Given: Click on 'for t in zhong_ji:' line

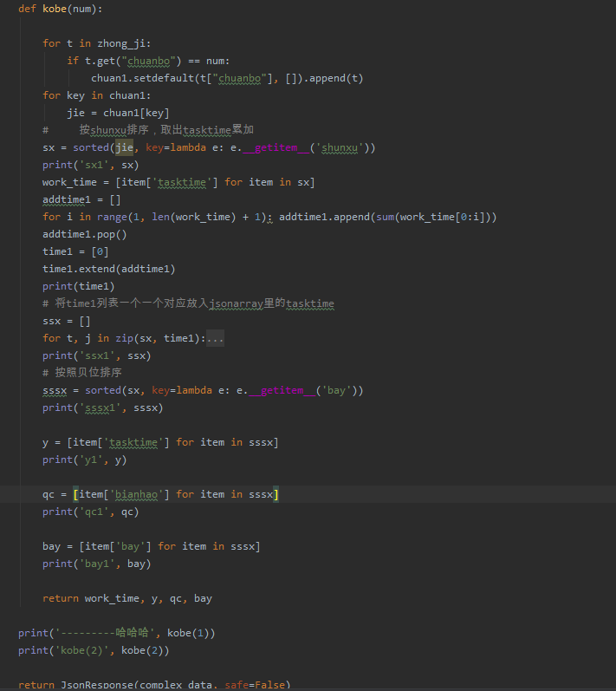Looking at the screenshot, I should (96, 43).
